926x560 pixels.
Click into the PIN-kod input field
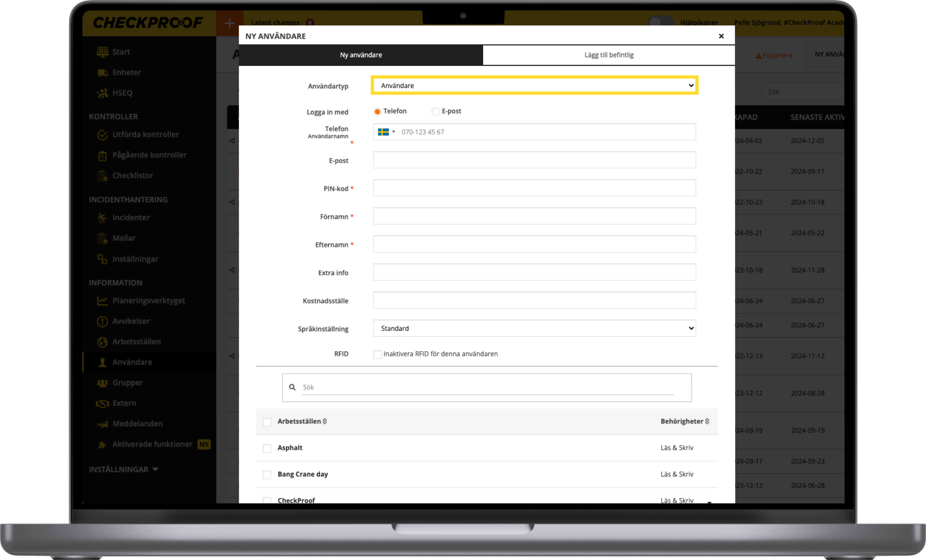pos(534,188)
